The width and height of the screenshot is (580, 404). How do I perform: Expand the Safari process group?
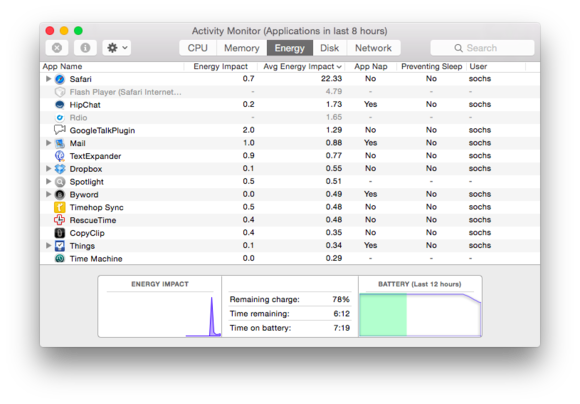tap(48, 79)
